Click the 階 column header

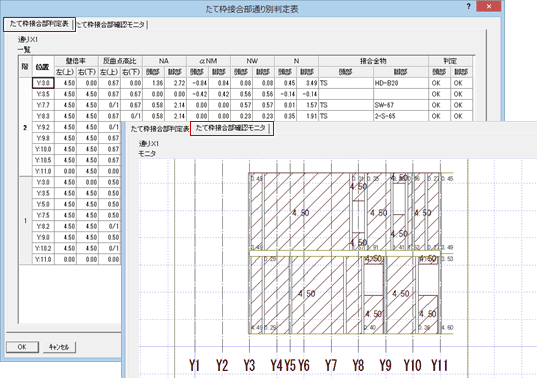click(25, 67)
